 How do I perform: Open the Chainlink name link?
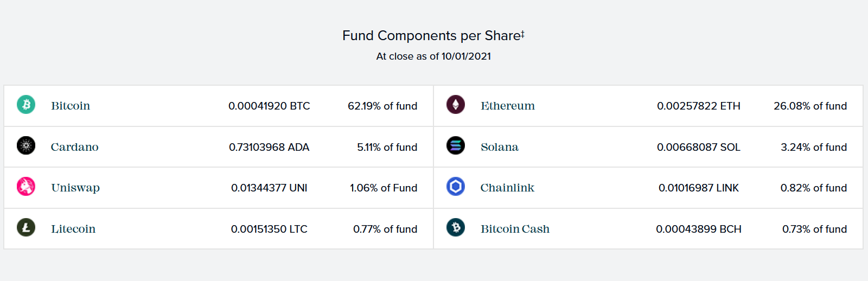click(x=507, y=188)
